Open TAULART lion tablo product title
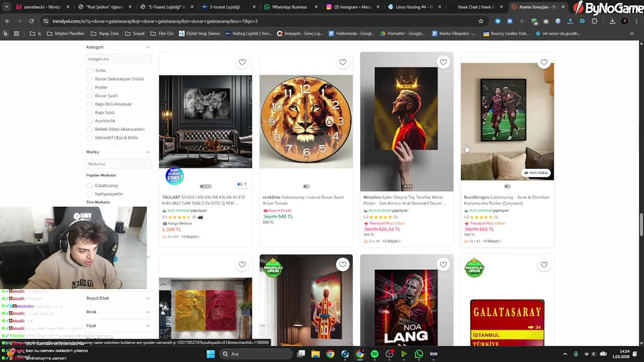 [x=204, y=200]
